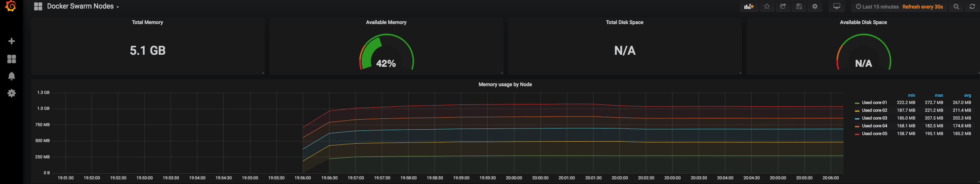Open the Docker Swarm Nodes dashboard dropdown
Viewport: 980px width, 184px height.
click(83, 6)
